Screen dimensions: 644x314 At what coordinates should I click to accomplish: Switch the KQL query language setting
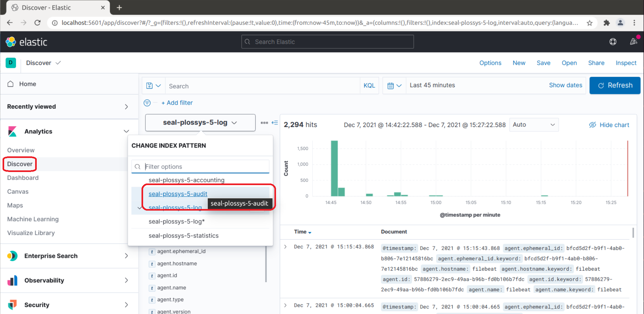tap(369, 86)
